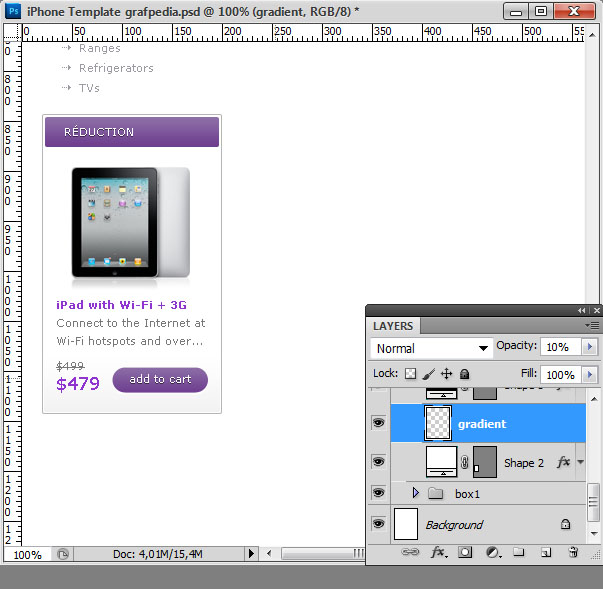Create a new layer
603x589 pixels.
pyautogui.click(x=546, y=552)
